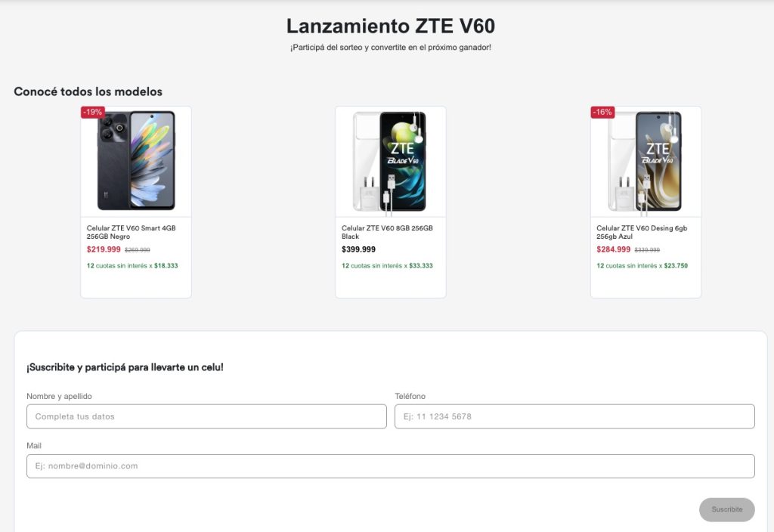Click the crossed-out $269.999 original price
Image resolution: width=774 pixels, height=532 pixels.
coord(138,250)
